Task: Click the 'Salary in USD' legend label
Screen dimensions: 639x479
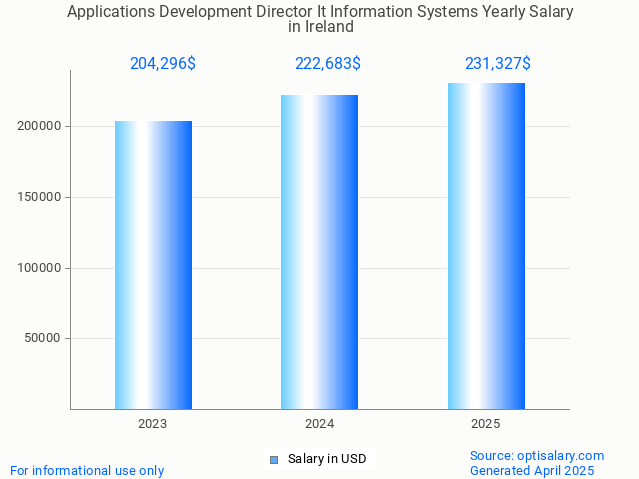Action: pos(326,459)
